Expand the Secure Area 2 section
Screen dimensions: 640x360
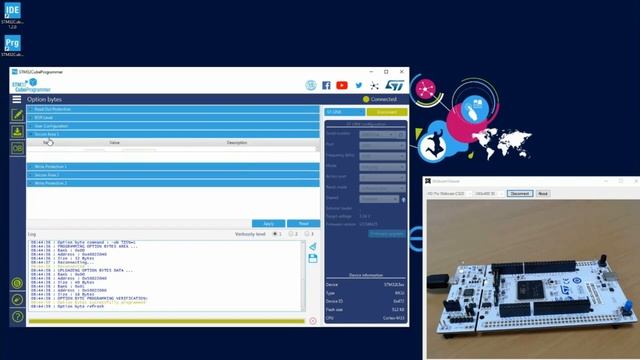click(173, 175)
